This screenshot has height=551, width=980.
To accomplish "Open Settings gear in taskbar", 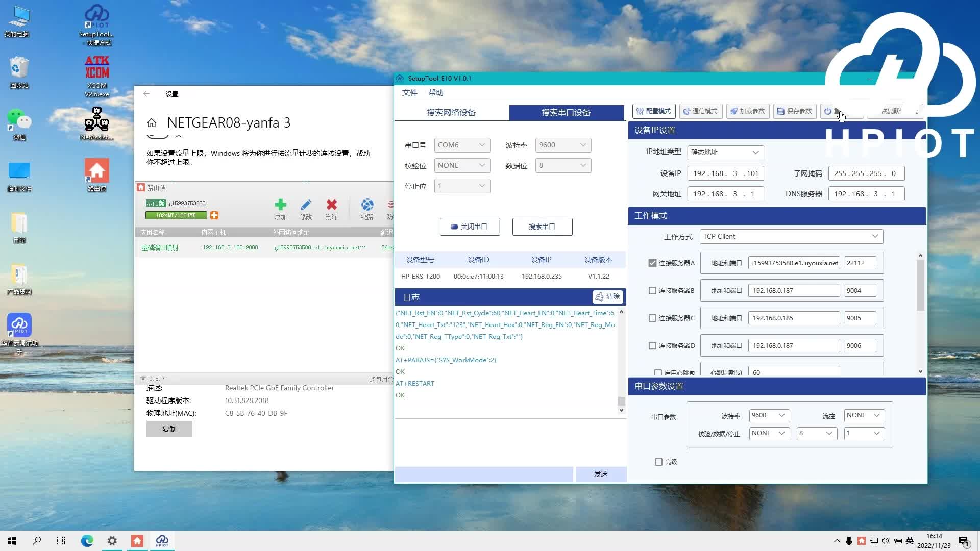I will [x=112, y=541].
